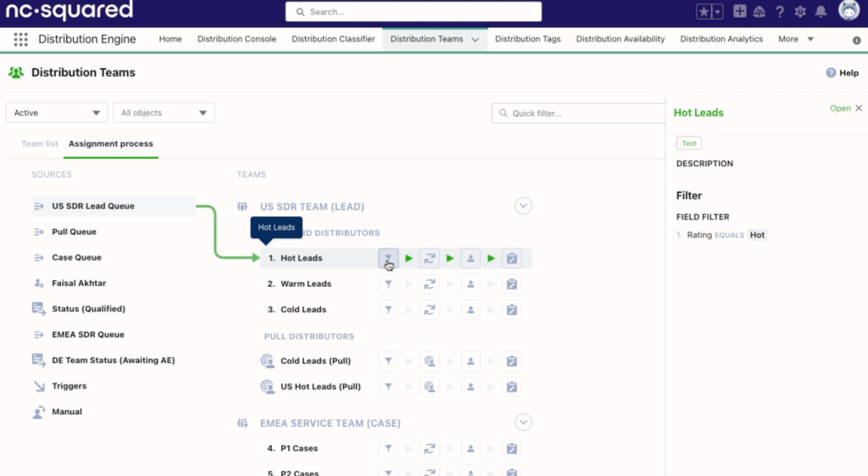Select the US SDR Lead Queue source
Screen dimensions: 868x476
113,206
